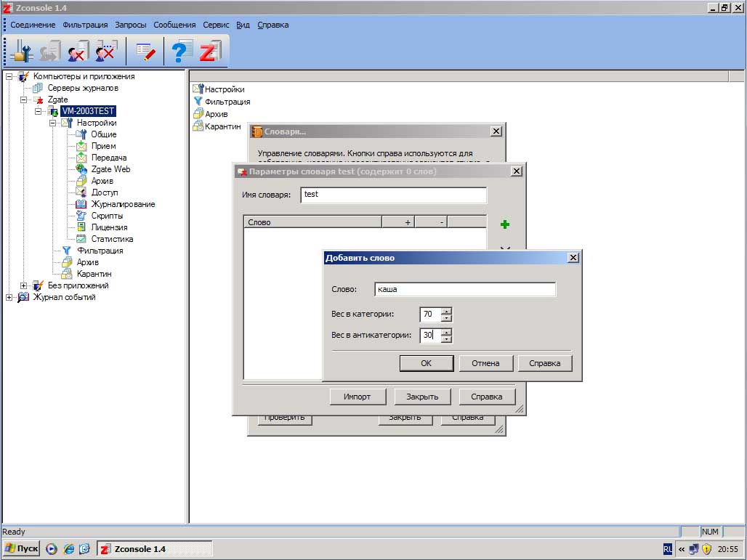The image size is (747, 560).
Task: Expand Журнал событий tree node
Action: [9, 297]
